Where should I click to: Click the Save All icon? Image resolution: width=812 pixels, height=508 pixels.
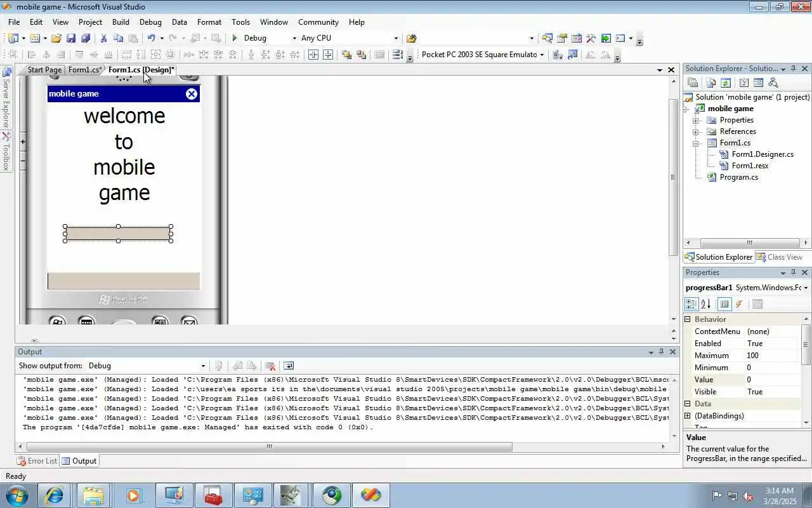86,38
